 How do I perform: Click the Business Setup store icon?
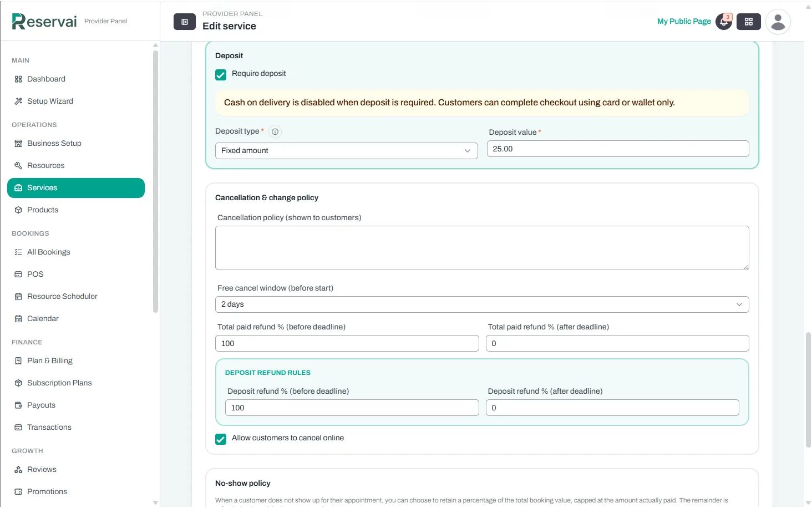click(x=18, y=144)
